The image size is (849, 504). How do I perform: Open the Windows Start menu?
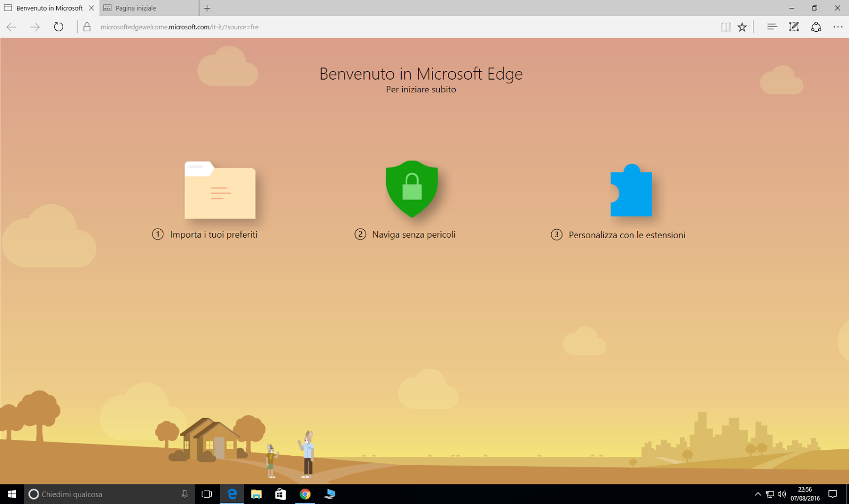[x=12, y=494]
